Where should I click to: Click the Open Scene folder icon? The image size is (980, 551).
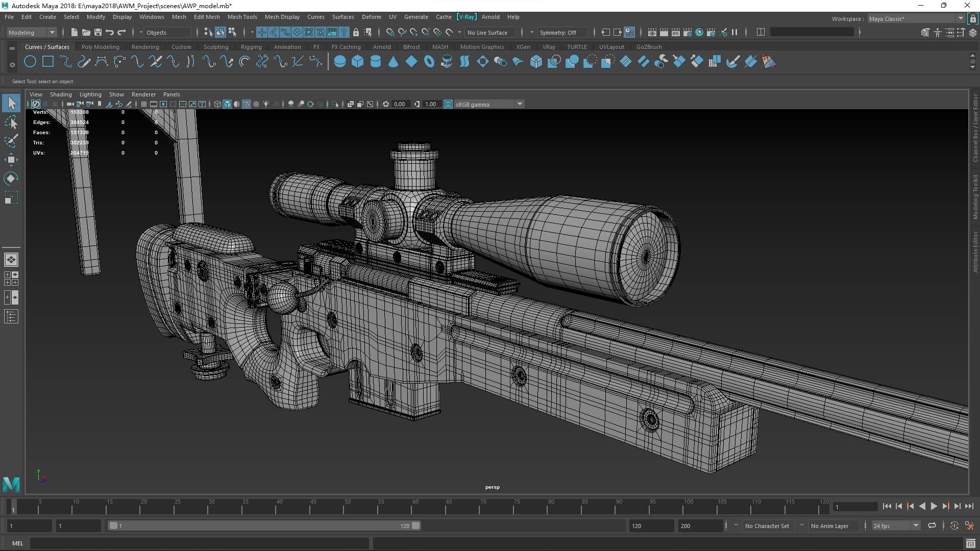pos(86,32)
